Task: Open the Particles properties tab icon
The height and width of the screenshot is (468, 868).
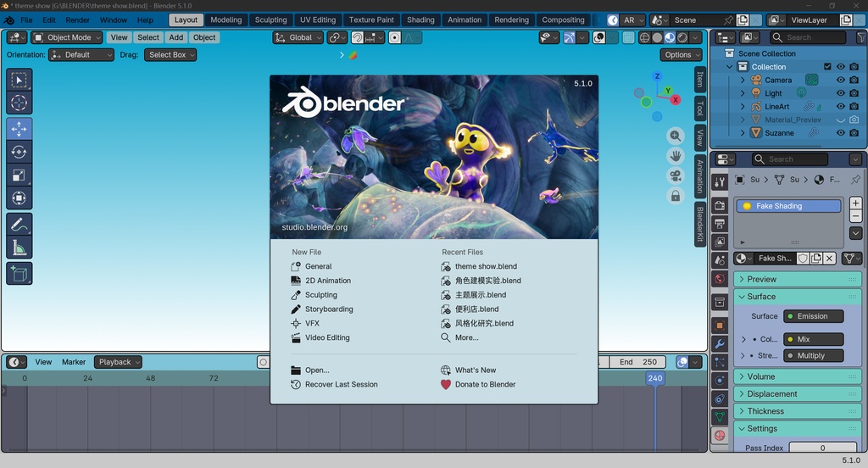Action: tap(720, 362)
